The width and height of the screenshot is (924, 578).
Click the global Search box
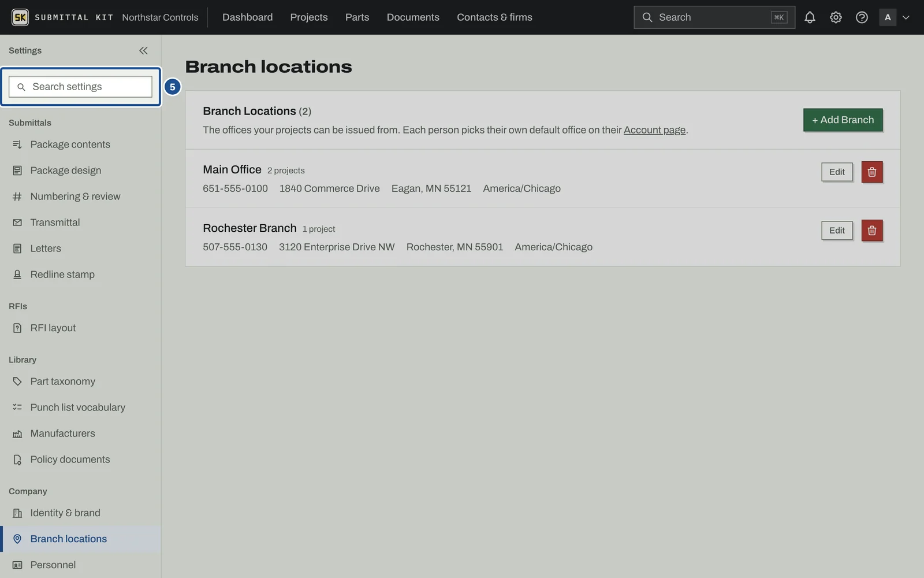coord(714,17)
